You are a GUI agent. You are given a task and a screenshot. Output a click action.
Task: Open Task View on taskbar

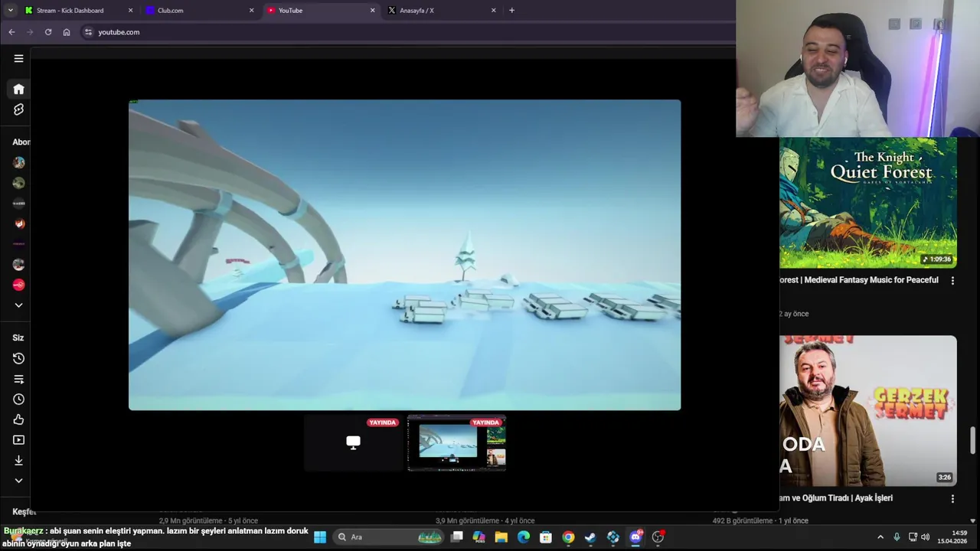click(x=456, y=537)
